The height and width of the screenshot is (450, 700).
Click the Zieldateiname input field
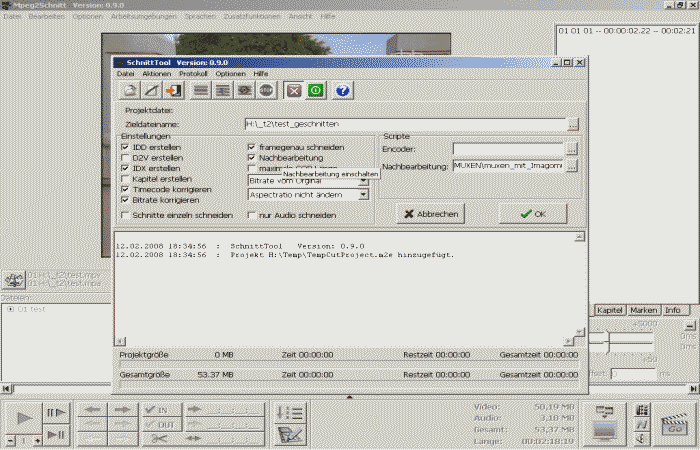tap(404, 124)
